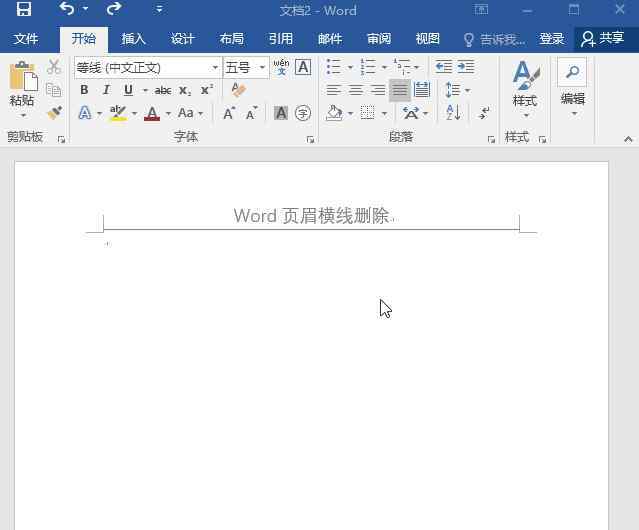Switch to the 视图 tab

point(427,39)
